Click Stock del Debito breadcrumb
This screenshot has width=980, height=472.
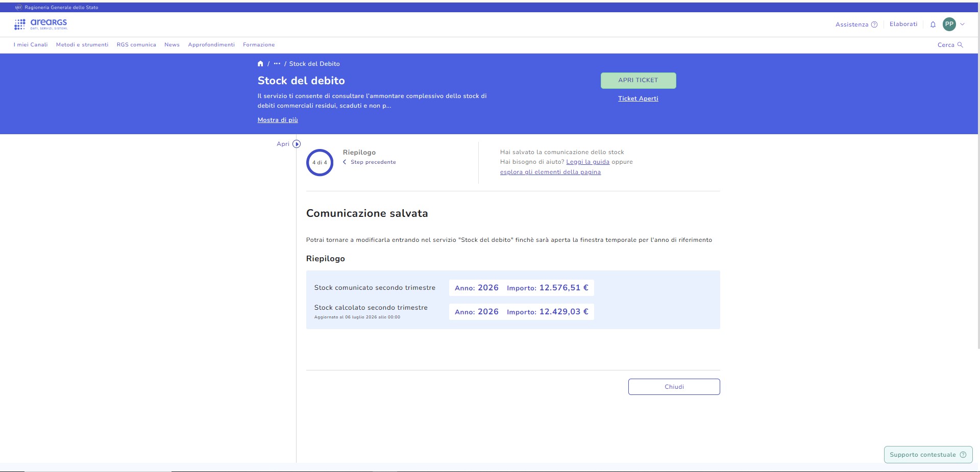pos(314,64)
